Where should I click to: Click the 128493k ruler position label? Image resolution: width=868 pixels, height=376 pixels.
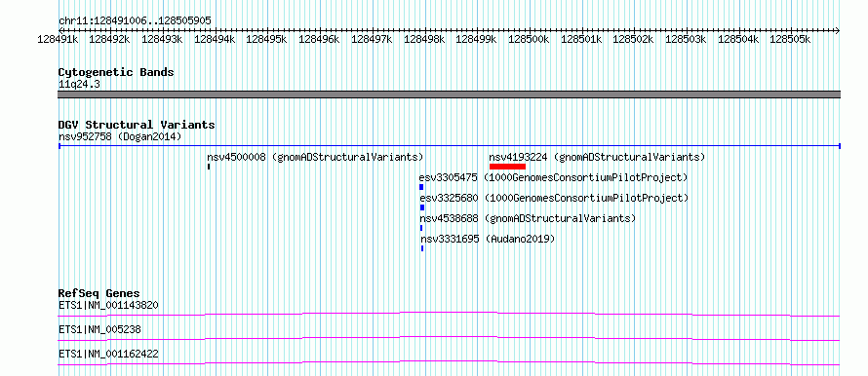(162, 39)
